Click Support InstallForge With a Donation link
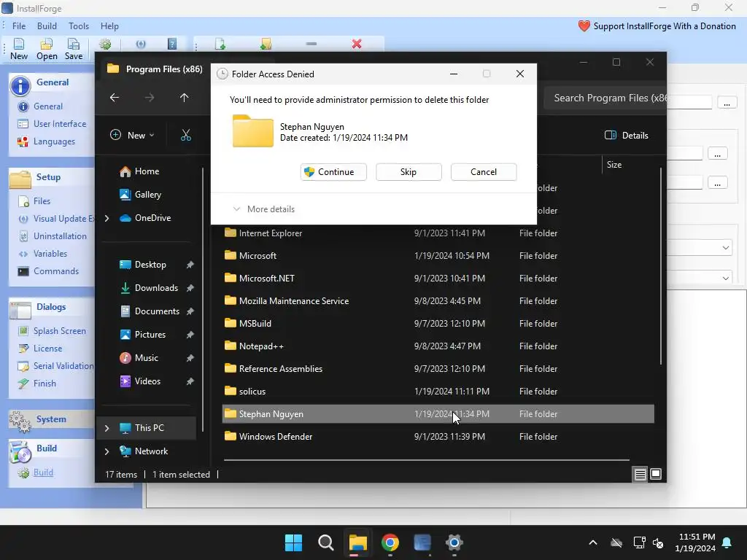Viewport: 747px width, 560px height. pos(657,26)
